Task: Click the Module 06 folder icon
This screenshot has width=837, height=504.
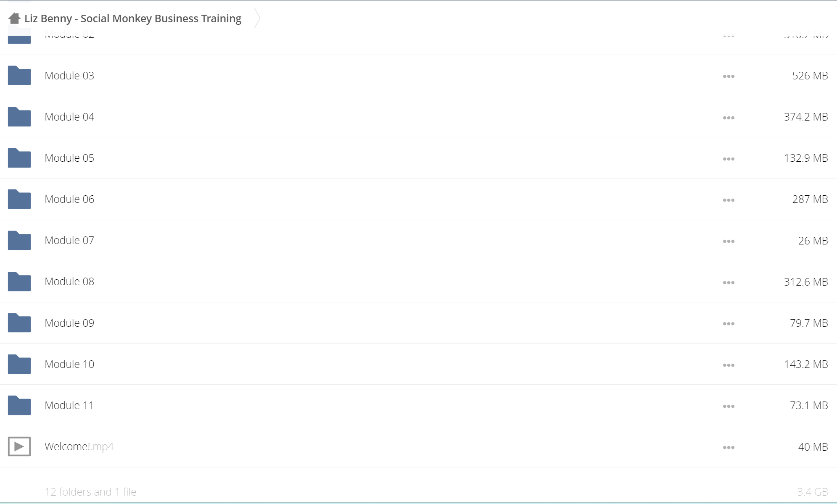Action: [19, 199]
